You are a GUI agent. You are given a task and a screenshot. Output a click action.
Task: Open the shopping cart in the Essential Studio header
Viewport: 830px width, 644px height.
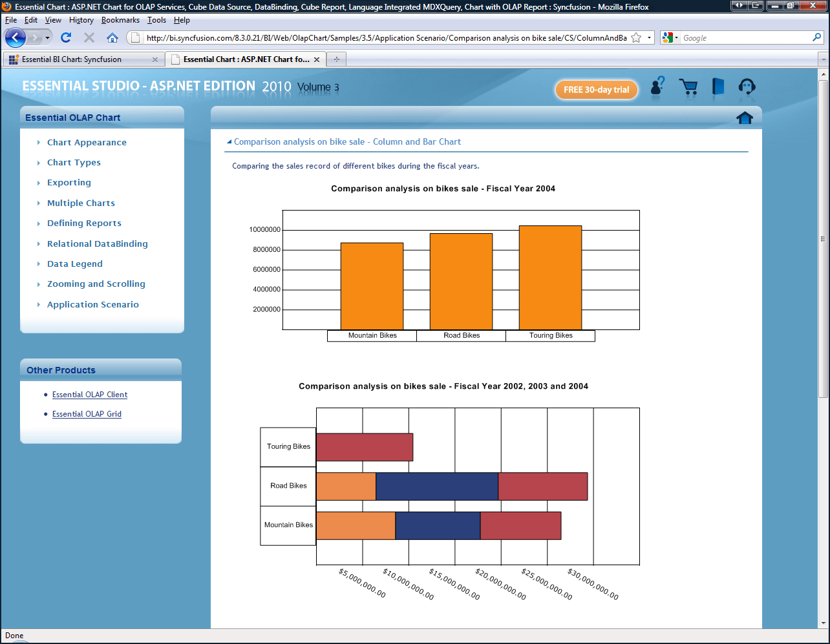688,87
